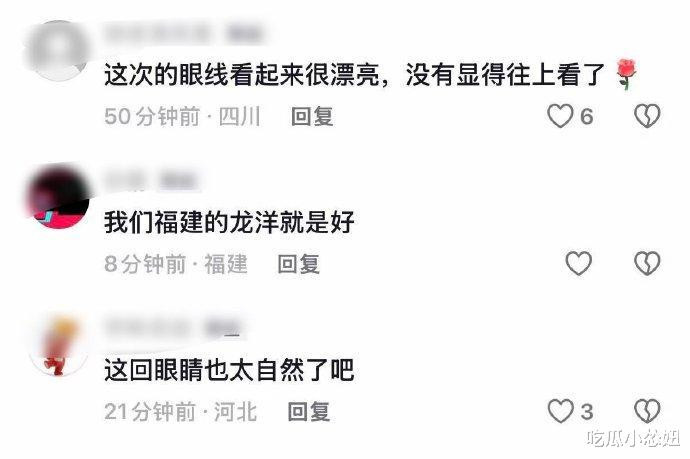
Task: Dislike the Hebei comment with broken heart
Action: [647, 411]
